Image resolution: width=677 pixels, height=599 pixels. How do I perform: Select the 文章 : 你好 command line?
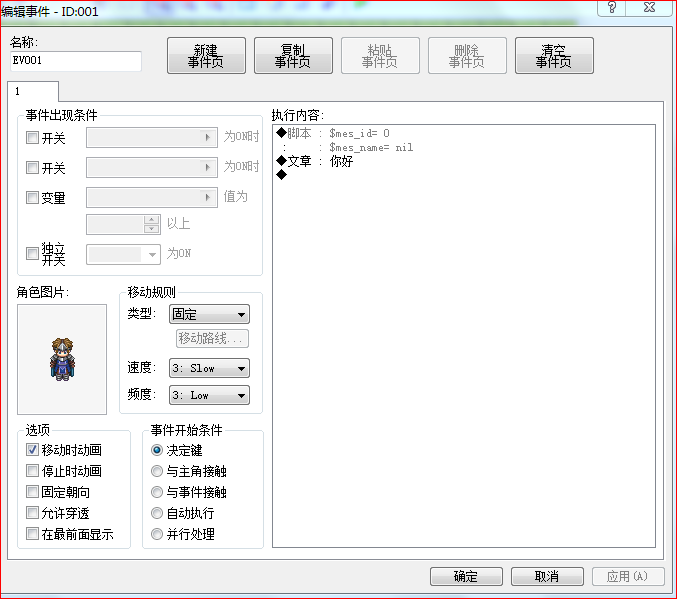tap(316, 162)
